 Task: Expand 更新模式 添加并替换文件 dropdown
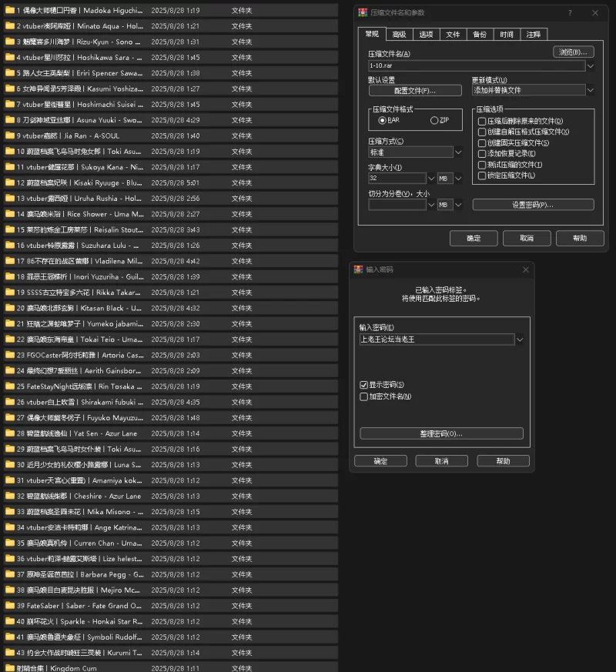pos(591,90)
